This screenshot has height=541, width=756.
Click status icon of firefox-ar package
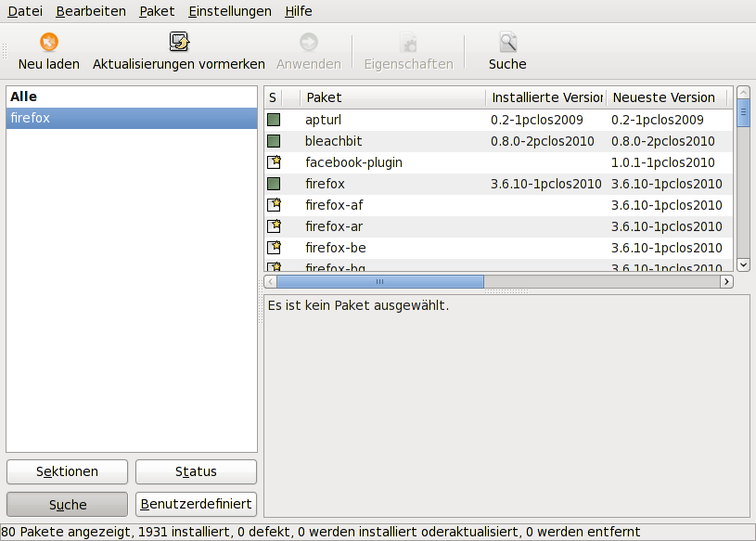(x=274, y=226)
